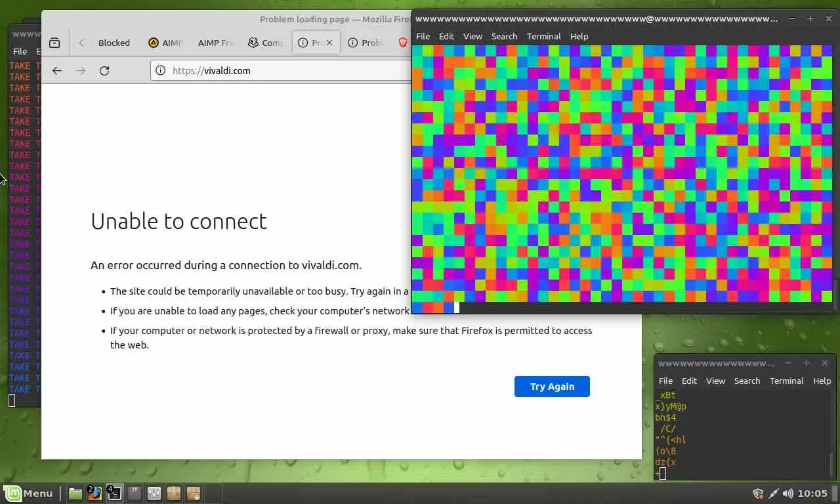Open File menu in the left background terminal
The width and height of the screenshot is (840, 504).
(20, 51)
